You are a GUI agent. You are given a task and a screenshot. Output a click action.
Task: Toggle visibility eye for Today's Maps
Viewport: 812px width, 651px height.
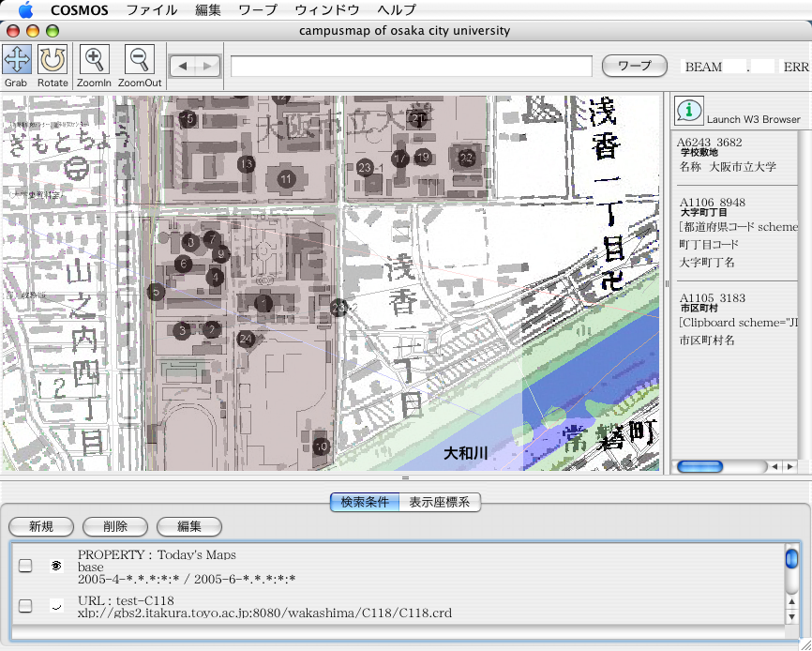click(56, 566)
